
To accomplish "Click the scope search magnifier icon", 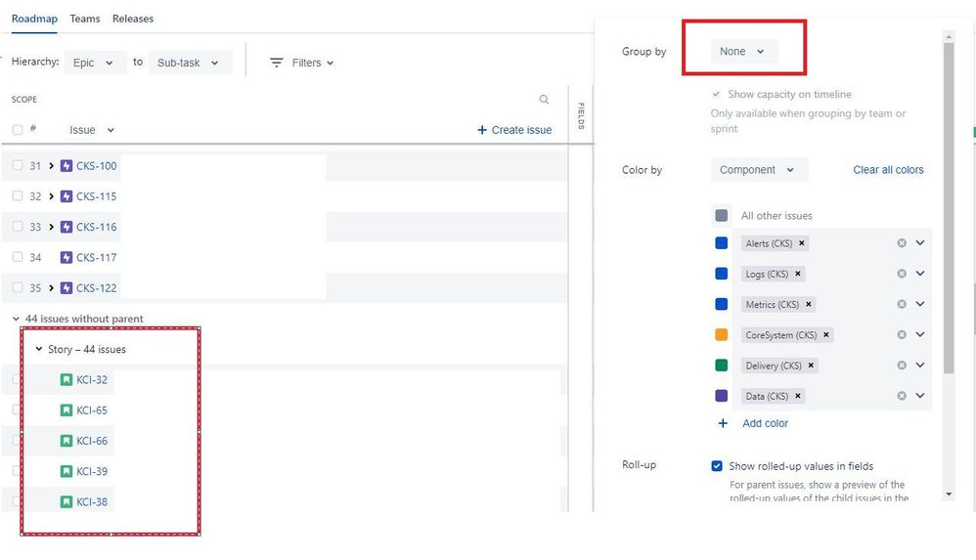I will (x=544, y=100).
